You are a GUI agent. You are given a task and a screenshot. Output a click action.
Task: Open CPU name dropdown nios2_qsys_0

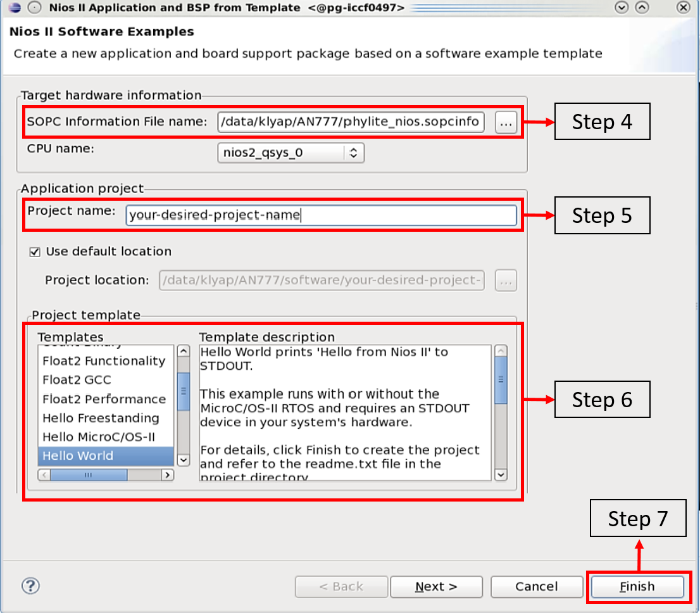pyautogui.click(x=291, y=153)
